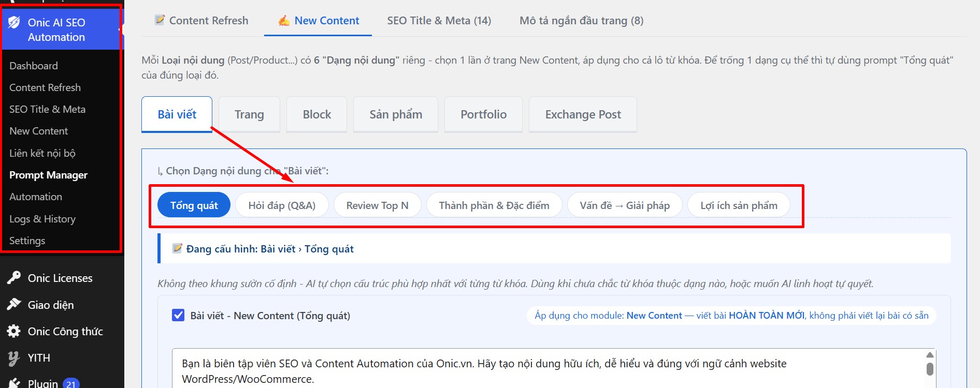980x388 pixels.
Task: Click the Plugin update count badge
Action: 71,384
